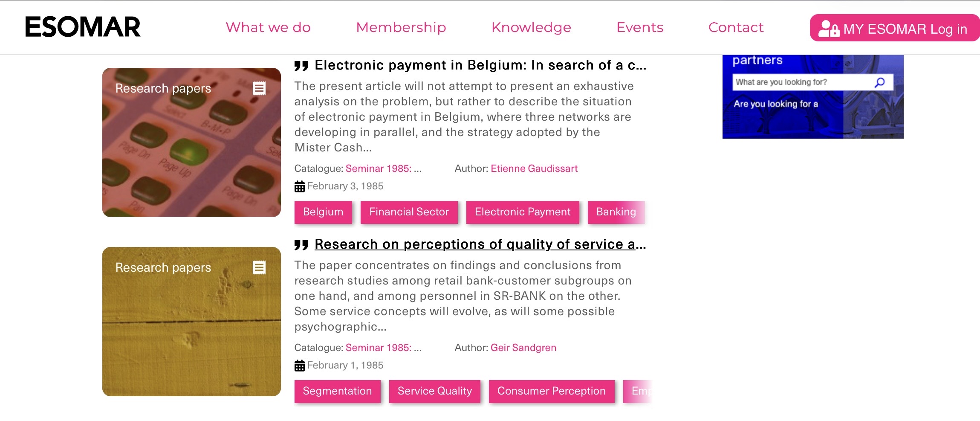Click document icon on the yellow paper thumbnail
This screenshot has height=421, width=980.
(259, 267)
